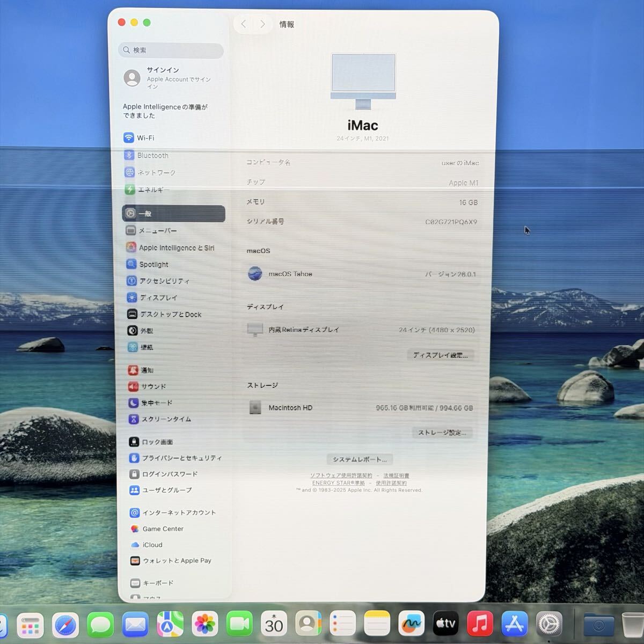
Task: Open Spotlight settings pane
Action: click(153, 265)
